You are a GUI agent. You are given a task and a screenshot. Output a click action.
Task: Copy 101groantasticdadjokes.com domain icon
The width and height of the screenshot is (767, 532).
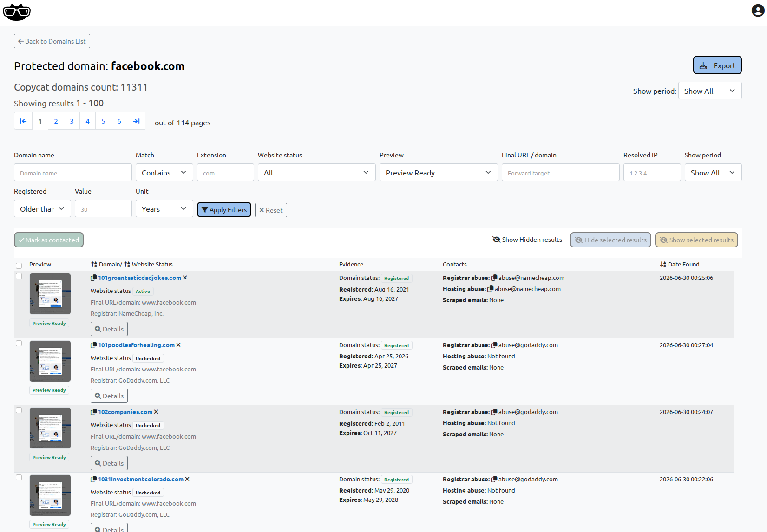click(x=93, y=278)
